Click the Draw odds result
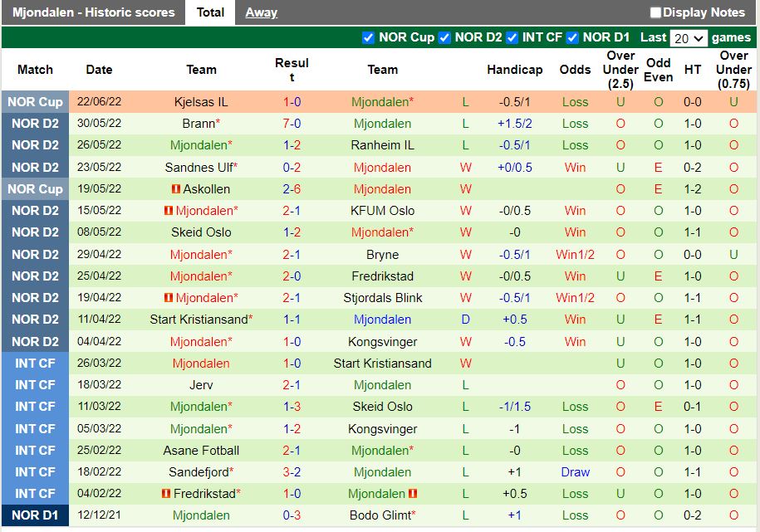This screenshot has height=532, width=760. click(x=576, y=472)
